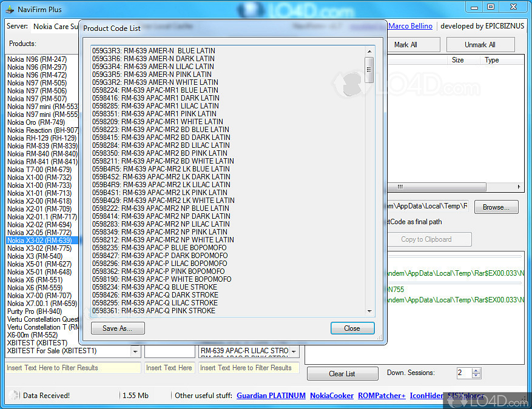Screen dimensions: 532x409
Task: Click the download path text field
Action: (x=428, y=206)
